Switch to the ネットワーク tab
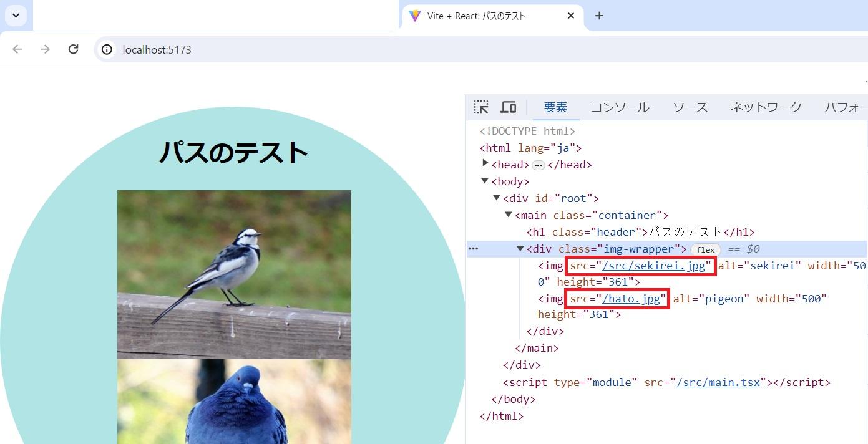This screenshot has height=444, width=868. tap(766, 107)
